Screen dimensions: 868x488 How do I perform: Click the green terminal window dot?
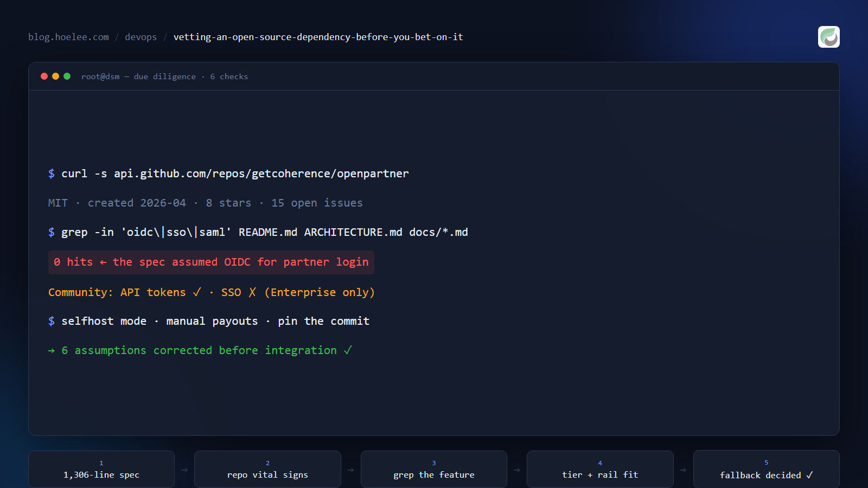click(x=67, y=76)
